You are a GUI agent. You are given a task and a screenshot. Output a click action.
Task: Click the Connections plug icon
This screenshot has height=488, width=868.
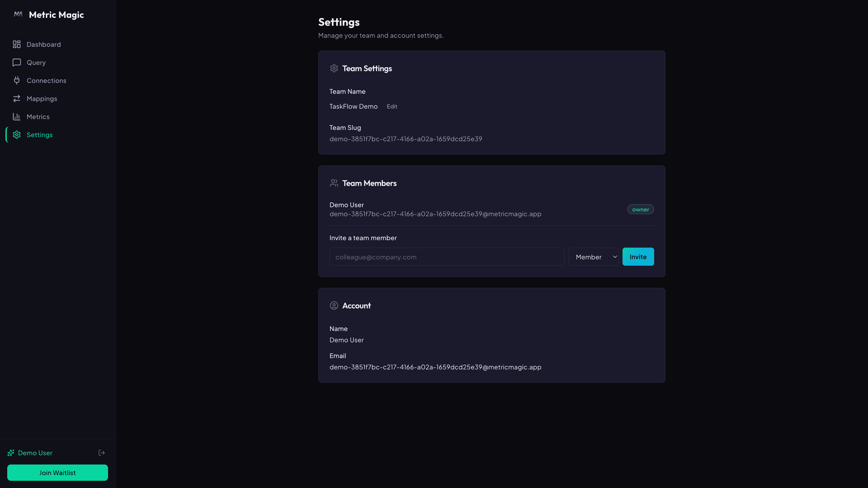pos(17,80)
